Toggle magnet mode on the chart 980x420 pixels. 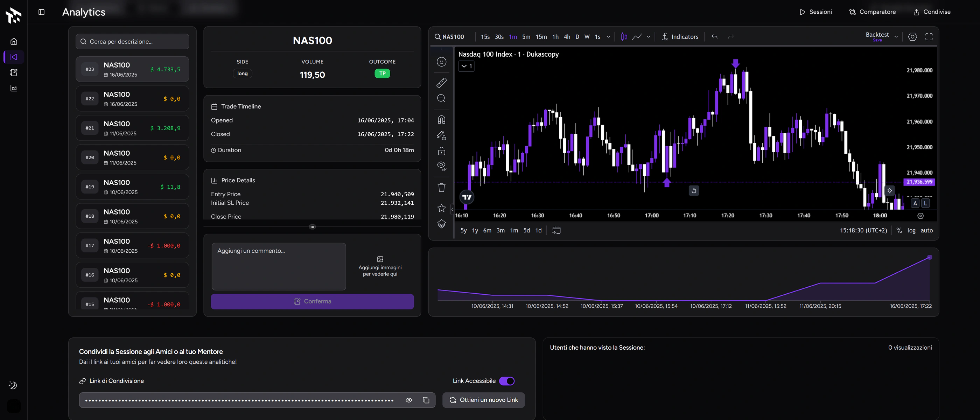(x=441, y=119)
